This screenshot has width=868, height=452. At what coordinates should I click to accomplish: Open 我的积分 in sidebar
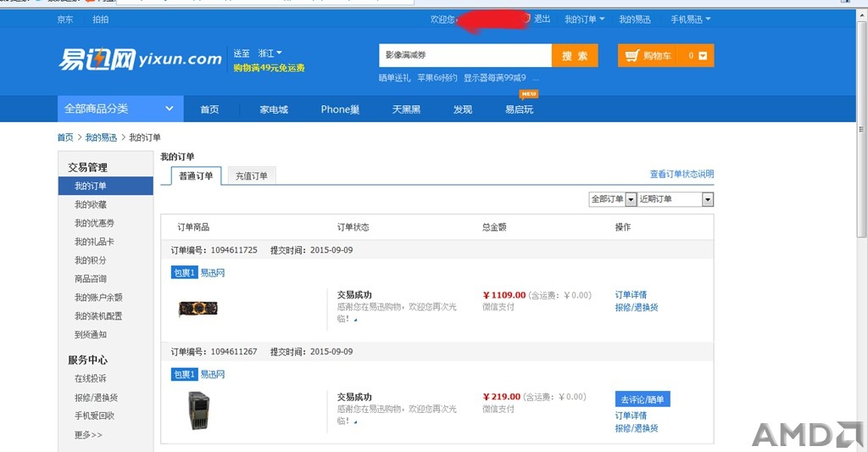click(x=91, y=259)
